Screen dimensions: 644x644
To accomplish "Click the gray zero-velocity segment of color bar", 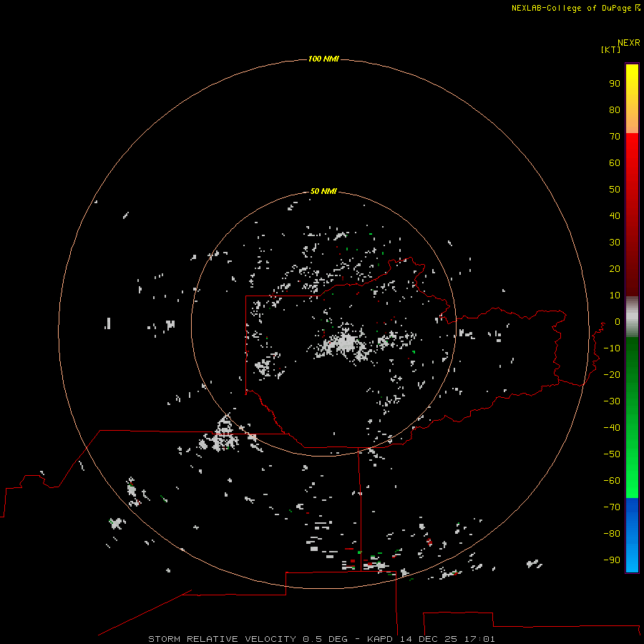I will (x=632, y=317).
